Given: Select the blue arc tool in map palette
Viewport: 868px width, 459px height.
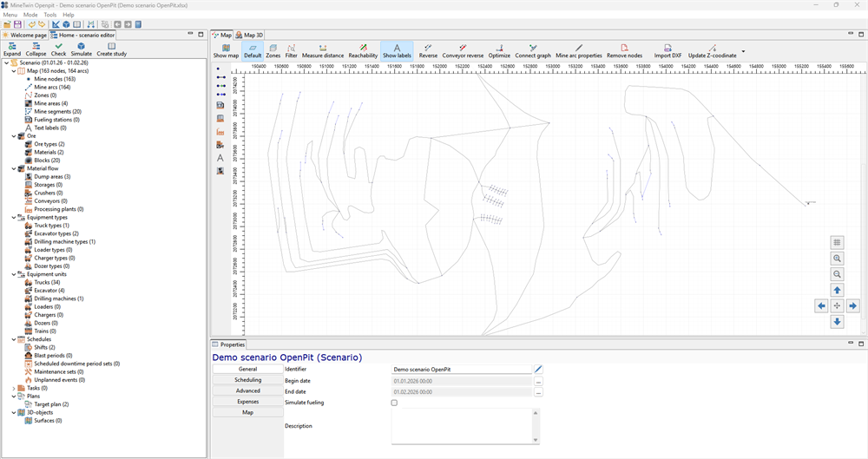Looking at the screenshot, I should tap(220, 95).
